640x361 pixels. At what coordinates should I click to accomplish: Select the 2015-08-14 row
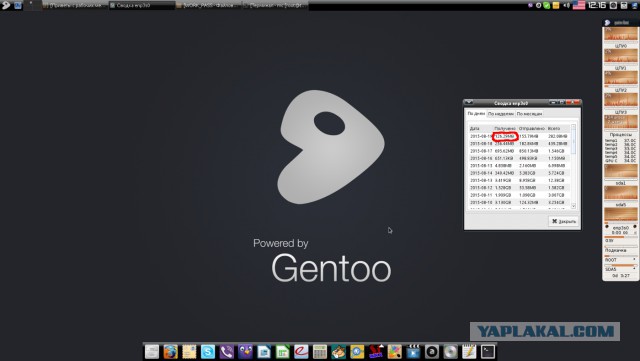(x=519, y=173)
